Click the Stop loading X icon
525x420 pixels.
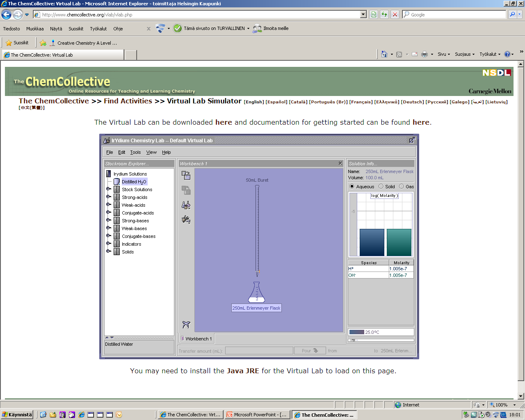[x=395, y=14]
